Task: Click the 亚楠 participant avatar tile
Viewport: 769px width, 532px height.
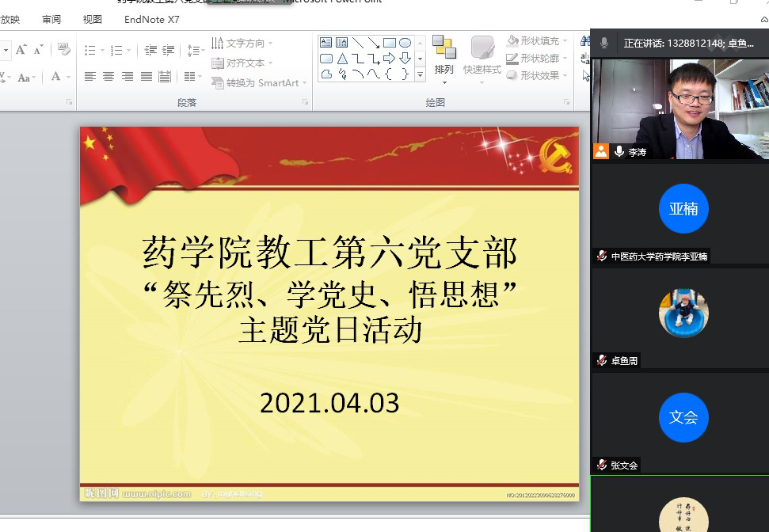Action: (683, 209)
